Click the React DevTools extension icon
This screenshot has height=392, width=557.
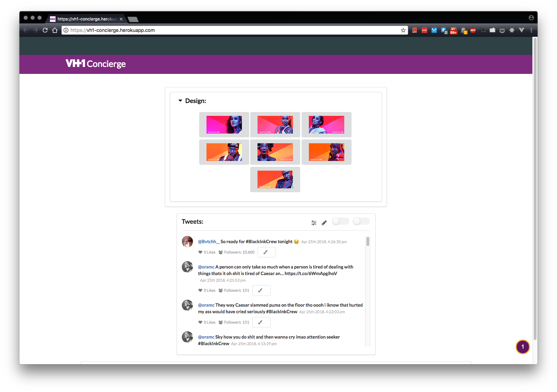512,31
